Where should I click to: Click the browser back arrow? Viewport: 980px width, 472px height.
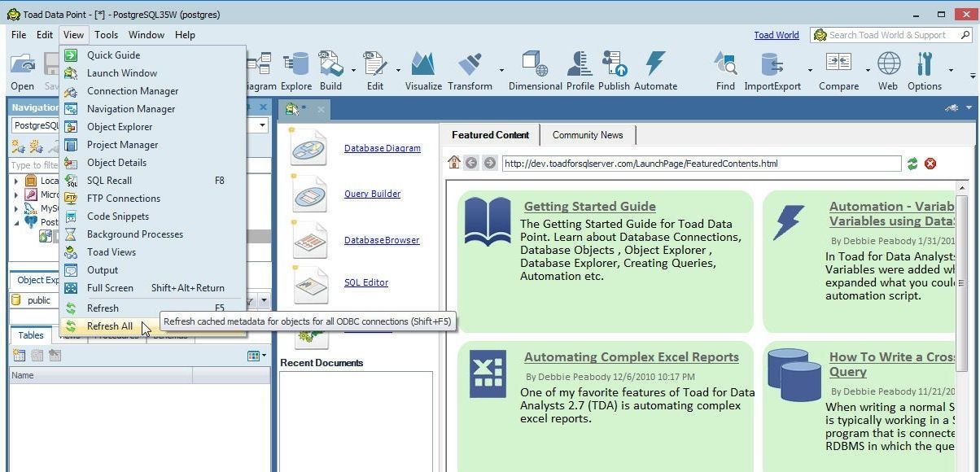pyautogui.click(x=471, y=163)
